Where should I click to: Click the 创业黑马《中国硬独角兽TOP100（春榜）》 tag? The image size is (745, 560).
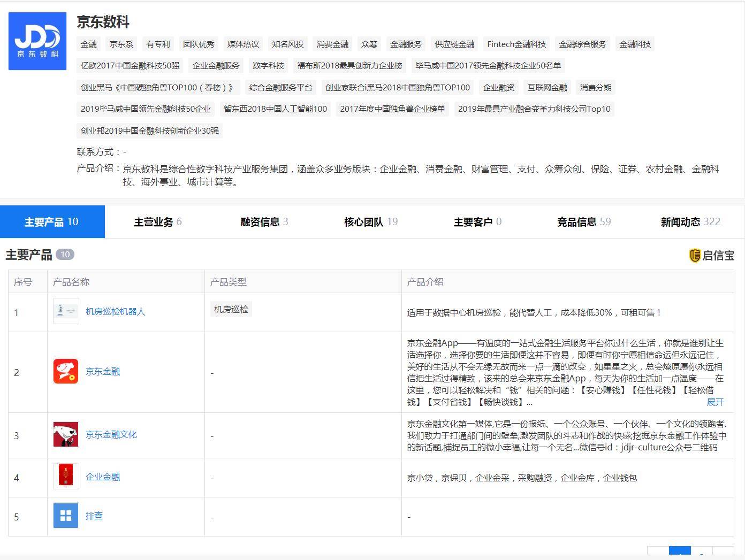(158, 87)
